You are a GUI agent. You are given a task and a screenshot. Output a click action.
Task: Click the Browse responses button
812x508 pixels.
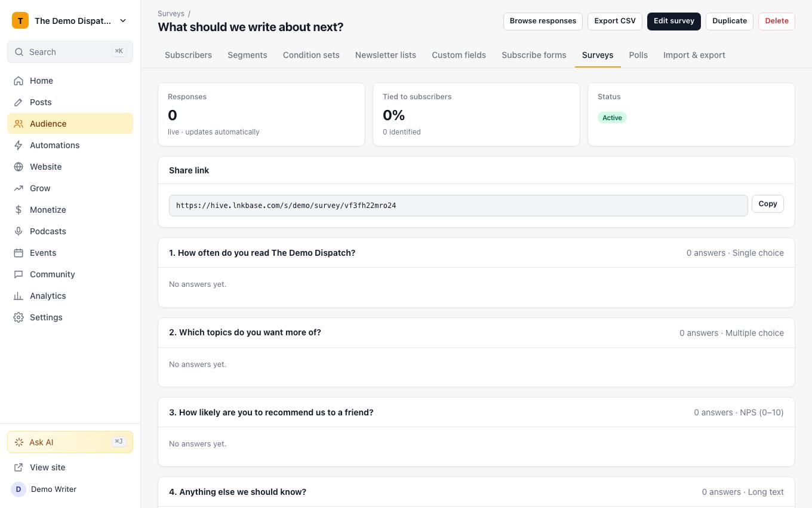pos(543,21)
